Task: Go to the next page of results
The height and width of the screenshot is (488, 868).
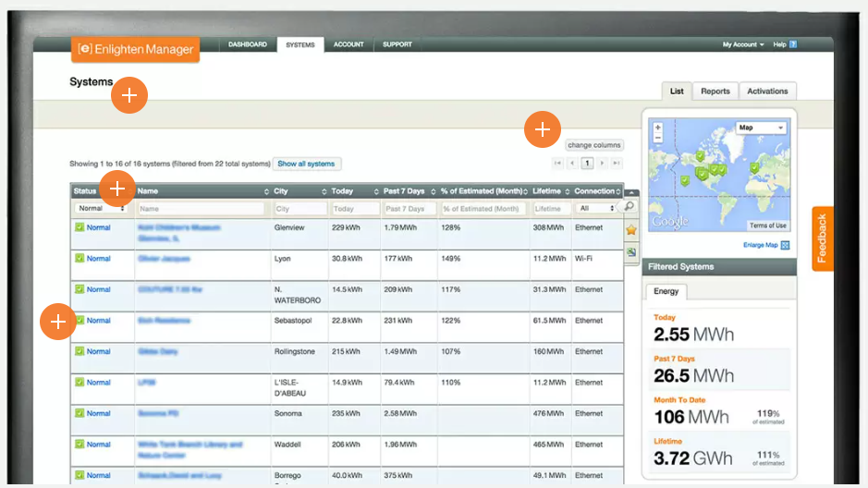Action: click(x=602, y=164)
